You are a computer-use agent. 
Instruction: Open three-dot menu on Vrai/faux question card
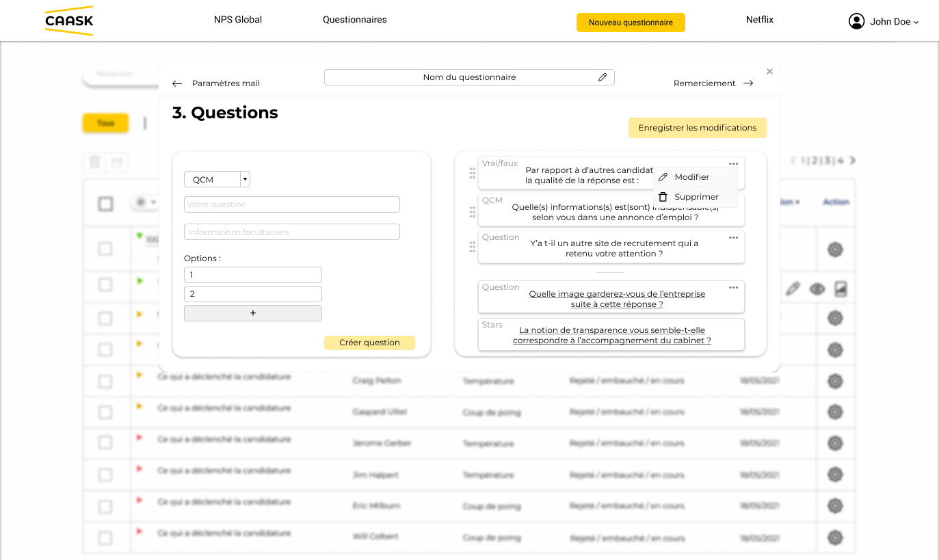click(733, 163)
